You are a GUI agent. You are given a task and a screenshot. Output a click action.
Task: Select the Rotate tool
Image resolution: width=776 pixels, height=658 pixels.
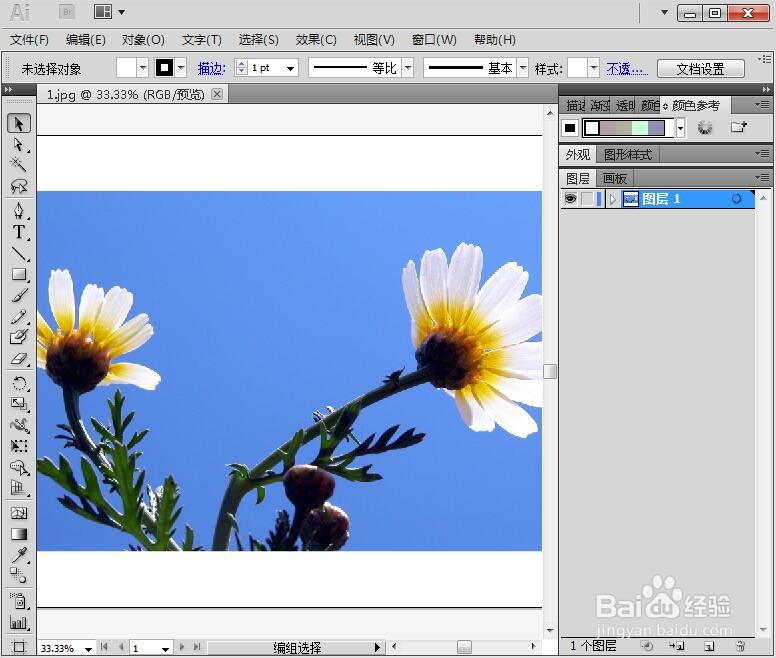point(19,383)
